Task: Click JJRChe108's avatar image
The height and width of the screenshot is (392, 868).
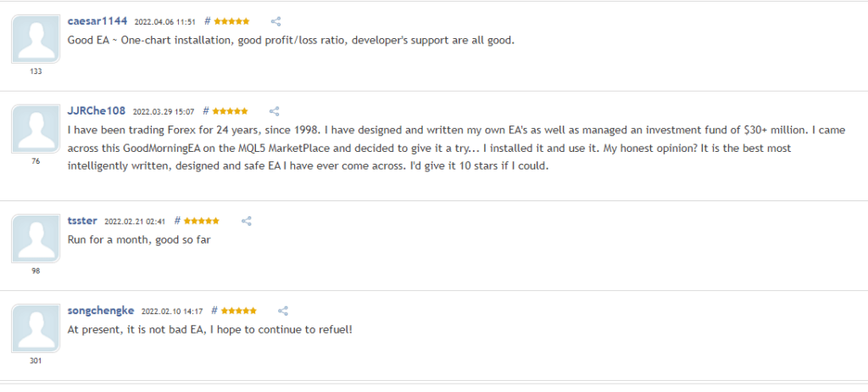Action: pyautogui.click(x=36, y=130)
